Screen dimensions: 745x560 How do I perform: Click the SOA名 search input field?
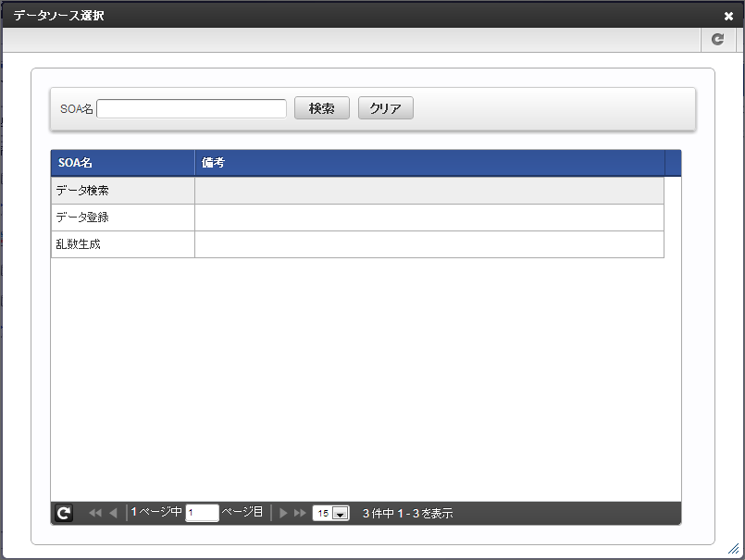192,109
